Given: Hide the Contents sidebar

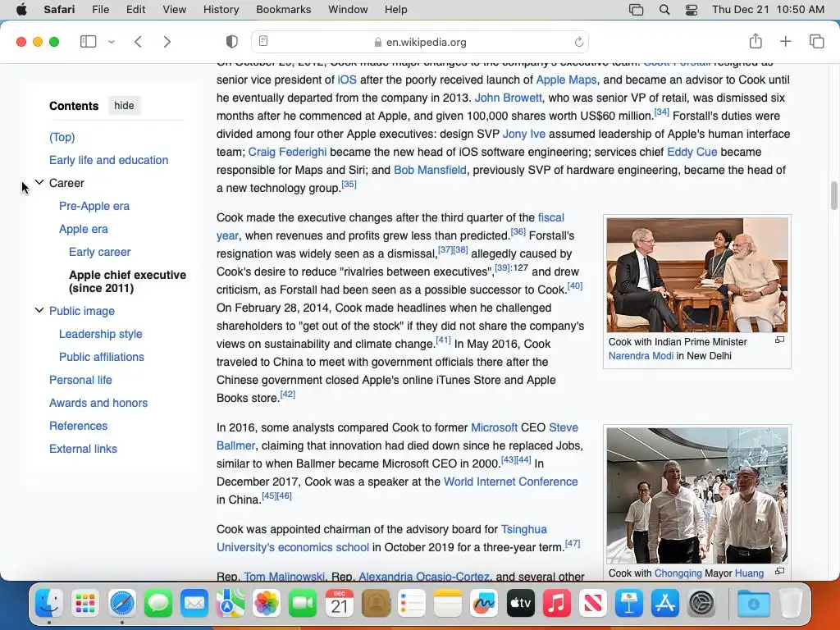Looking at the screenshot, I should click(x=125, y=106).
